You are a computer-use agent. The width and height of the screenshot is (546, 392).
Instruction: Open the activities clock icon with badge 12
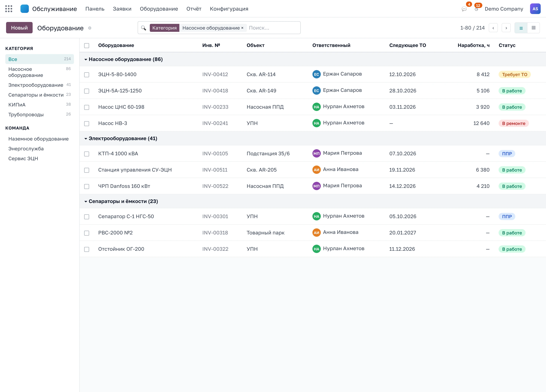click(x=476, y=9)
